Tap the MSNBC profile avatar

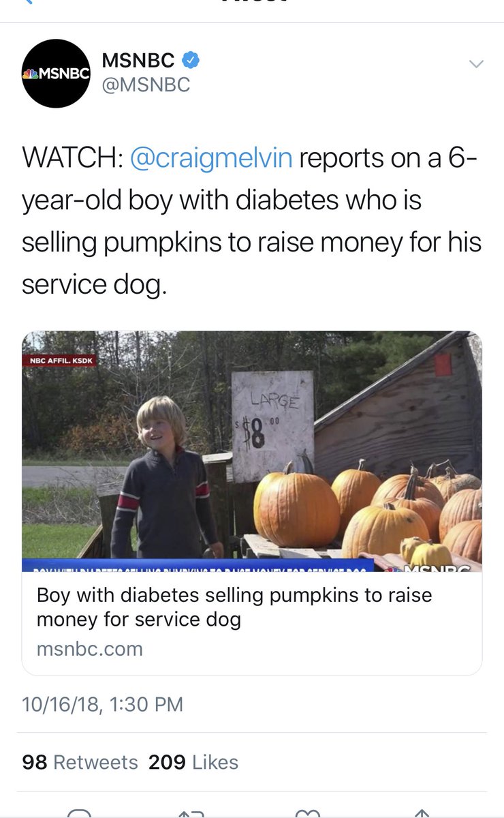click(57, 74)
